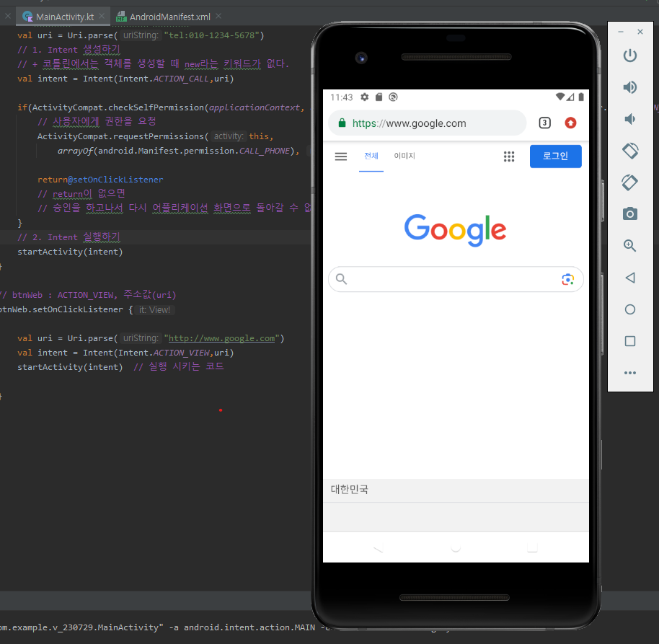Click the green lock icon in address bar

click(x=342, y=123)
